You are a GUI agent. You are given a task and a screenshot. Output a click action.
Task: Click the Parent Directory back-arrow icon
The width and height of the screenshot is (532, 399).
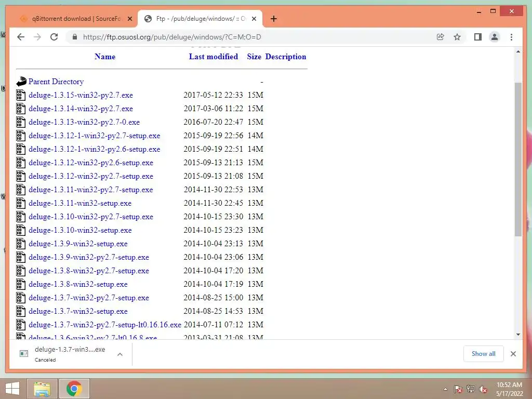tap(21, 82)
